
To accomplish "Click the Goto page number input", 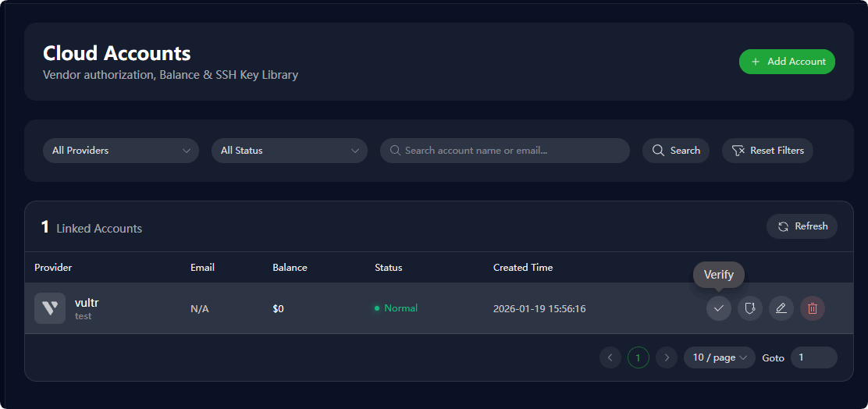I will pyautogui.click(x=813, y=357).
